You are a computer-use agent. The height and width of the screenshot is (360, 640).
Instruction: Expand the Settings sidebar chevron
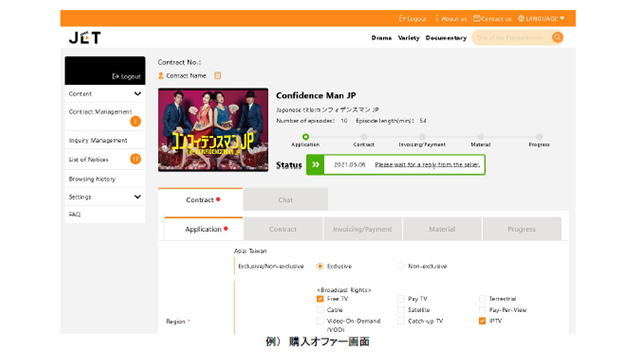[x=138, y=197]
